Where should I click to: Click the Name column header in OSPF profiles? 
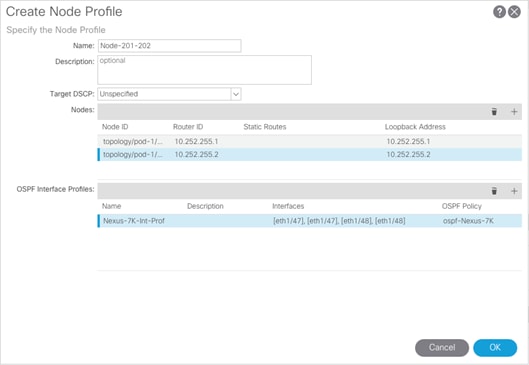pos(111,206)
